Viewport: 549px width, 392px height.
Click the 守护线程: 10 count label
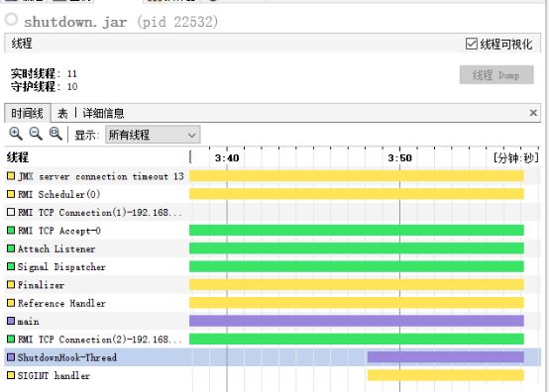(x=44, y=86)
